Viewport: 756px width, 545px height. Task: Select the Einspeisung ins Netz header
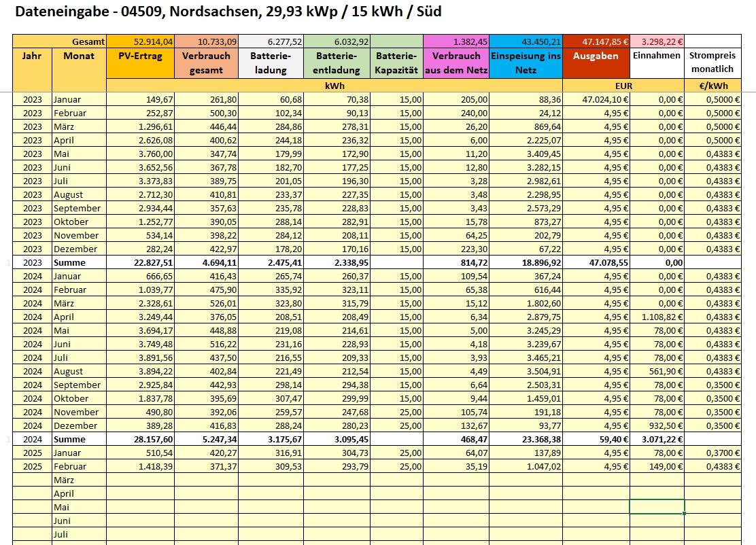click(526, 63)
